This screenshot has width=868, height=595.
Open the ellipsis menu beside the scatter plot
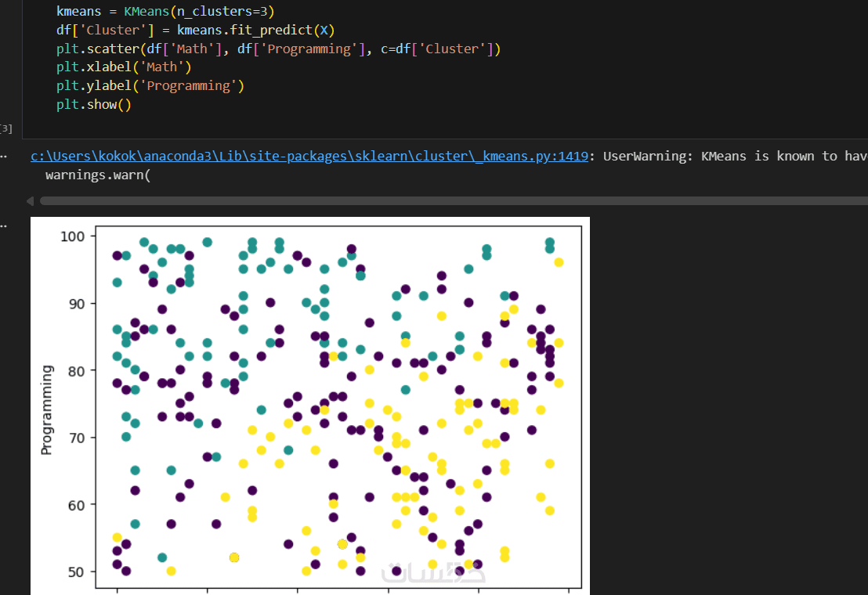click(x=3, y=225)
